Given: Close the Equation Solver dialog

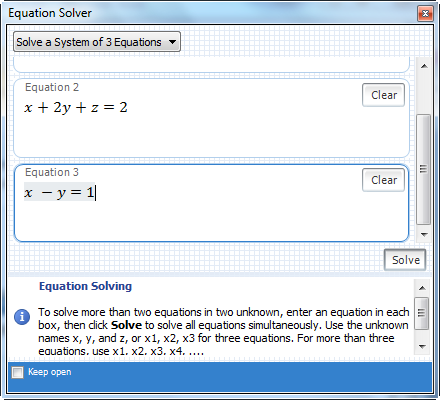Looking at the screenshot, I should click(425, 14).
